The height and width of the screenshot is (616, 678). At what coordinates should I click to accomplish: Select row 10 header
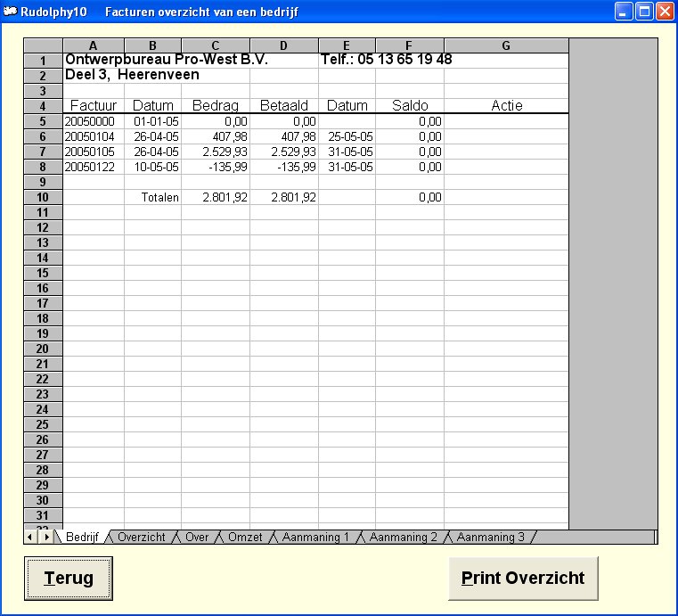[43, 197]
